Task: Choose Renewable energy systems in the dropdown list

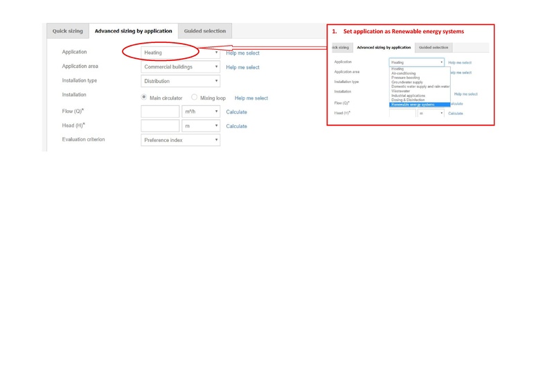Action: tap(413, 105)
